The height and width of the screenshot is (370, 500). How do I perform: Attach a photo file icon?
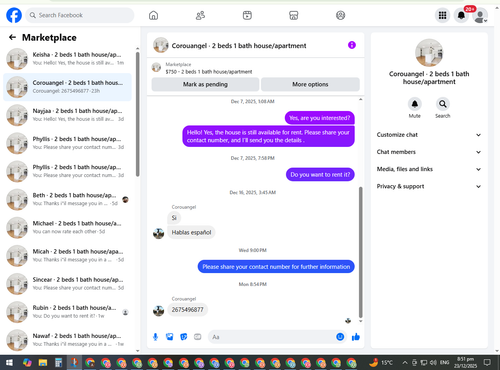click(170, 337)
